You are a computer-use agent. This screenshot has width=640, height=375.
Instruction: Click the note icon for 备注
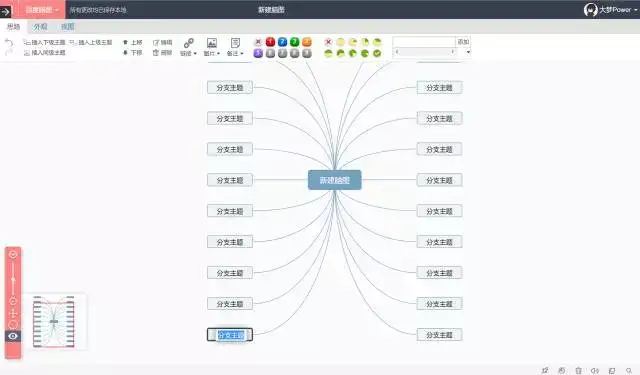coord(235,43)
